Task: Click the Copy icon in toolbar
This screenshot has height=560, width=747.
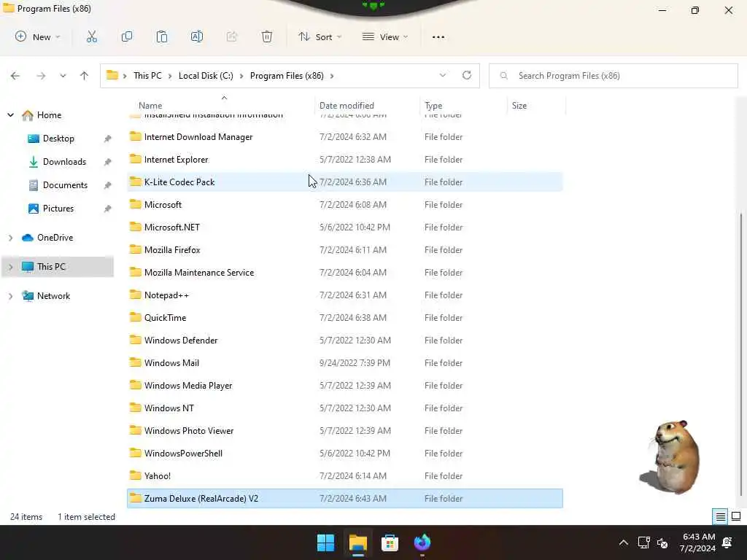Action: click(x=127, y=36)
